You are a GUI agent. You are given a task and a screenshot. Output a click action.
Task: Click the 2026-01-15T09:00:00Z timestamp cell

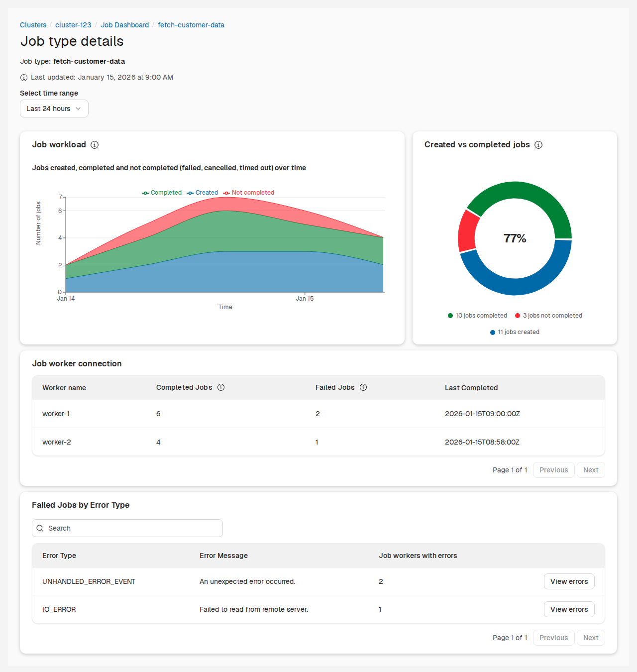pos(482,414)
